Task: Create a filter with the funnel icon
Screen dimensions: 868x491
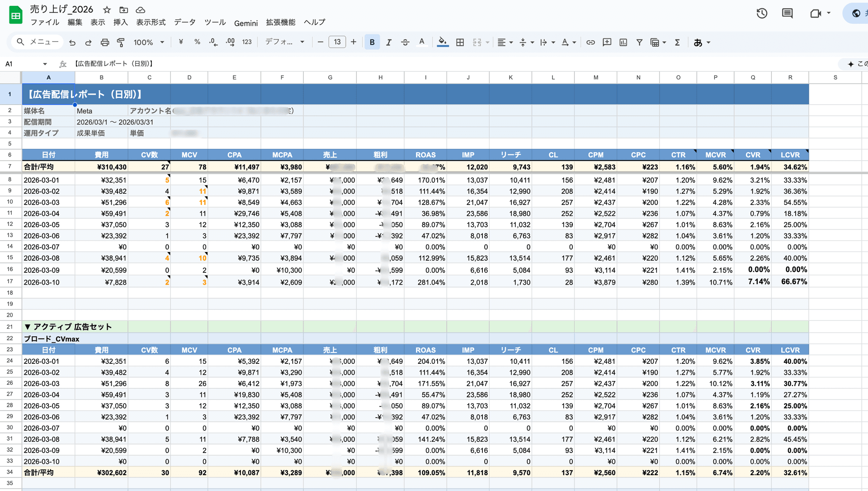Action: (x=639, y=42)
